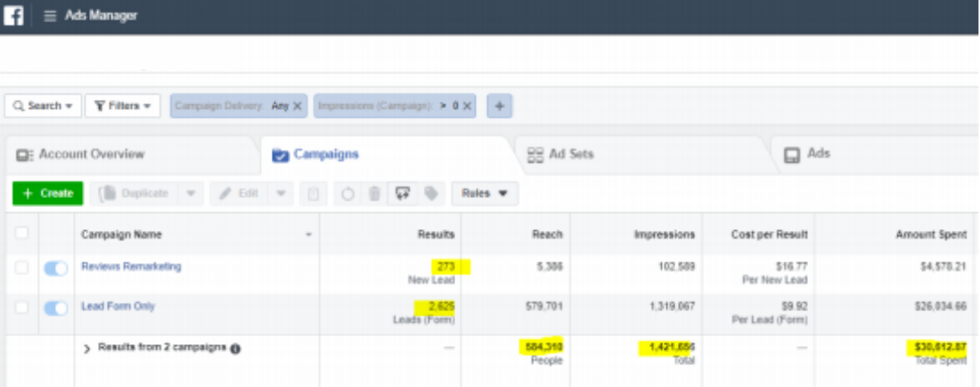This screenshot has height=387, width=980.
Task: Open the Reviews Remarketing campaign link
Action: tap(131, 267)
